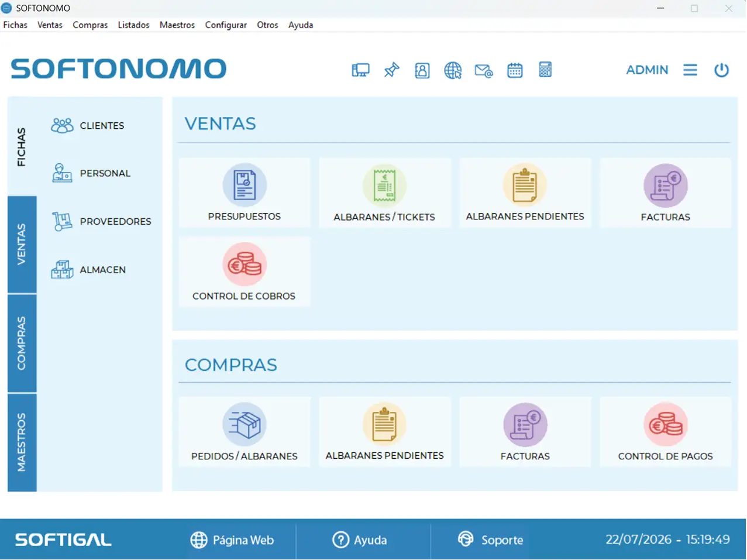The height and width of the screenshot is (560, 747).
Task: Select the vertical FICHAS tab
Action: (22, 146)
